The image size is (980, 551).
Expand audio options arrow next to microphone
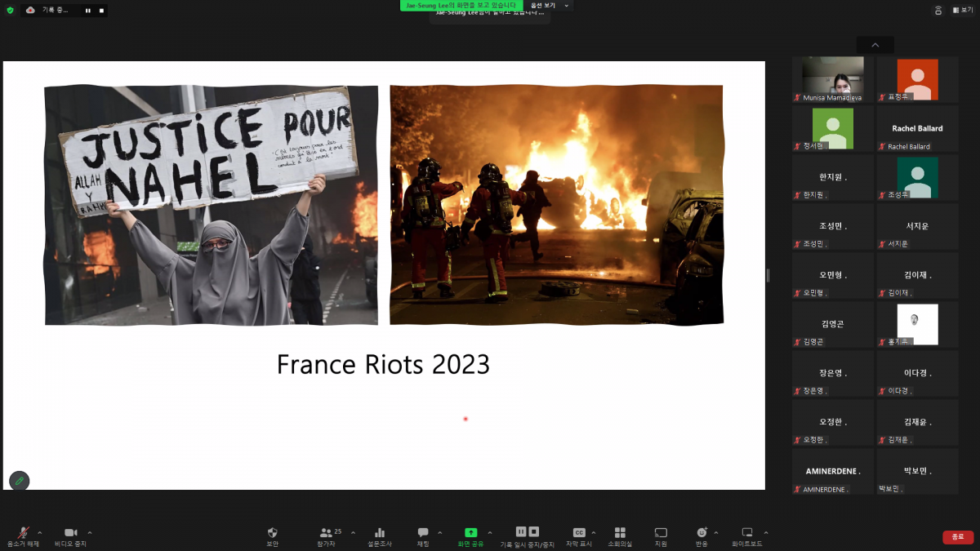[40, 532]
